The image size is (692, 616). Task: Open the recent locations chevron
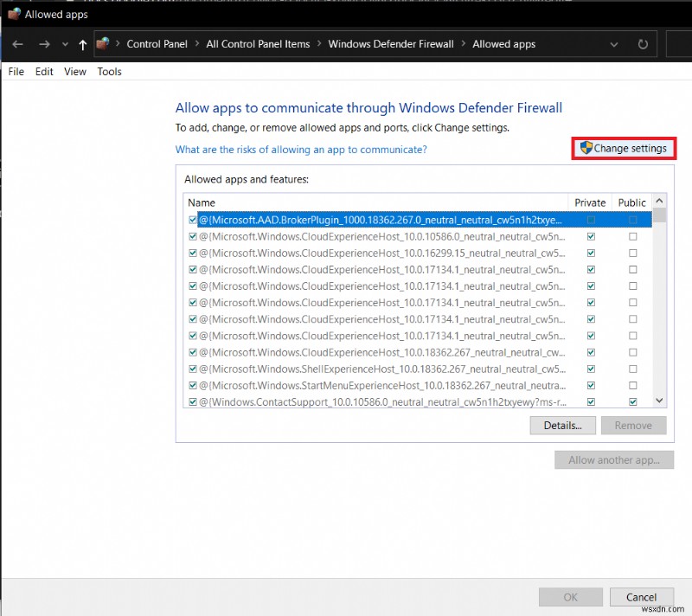66,44
